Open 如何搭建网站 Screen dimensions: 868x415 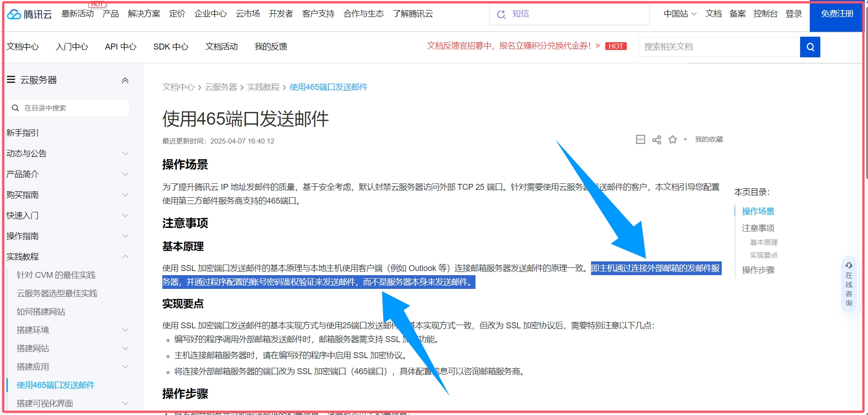tap(41, 312)
